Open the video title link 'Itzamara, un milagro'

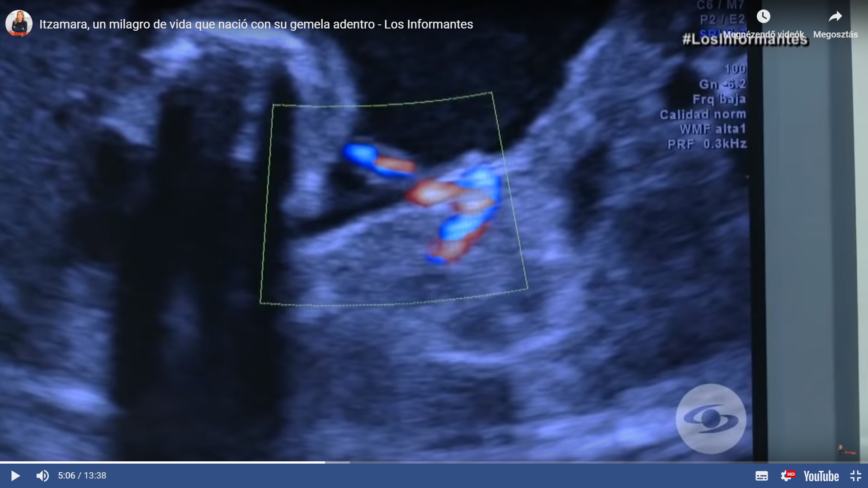click(x=256, y=24)
